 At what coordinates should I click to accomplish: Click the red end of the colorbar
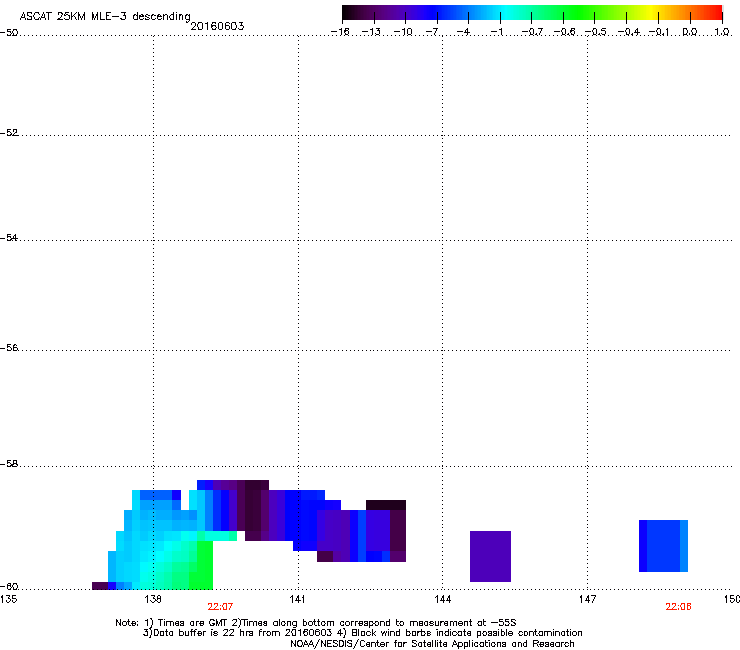715,13
